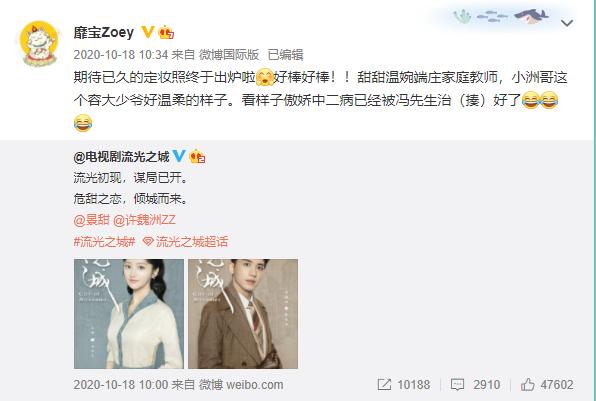
Task: Click the 靡宝Zoey profile avatar
Action: tap(39, 44)
